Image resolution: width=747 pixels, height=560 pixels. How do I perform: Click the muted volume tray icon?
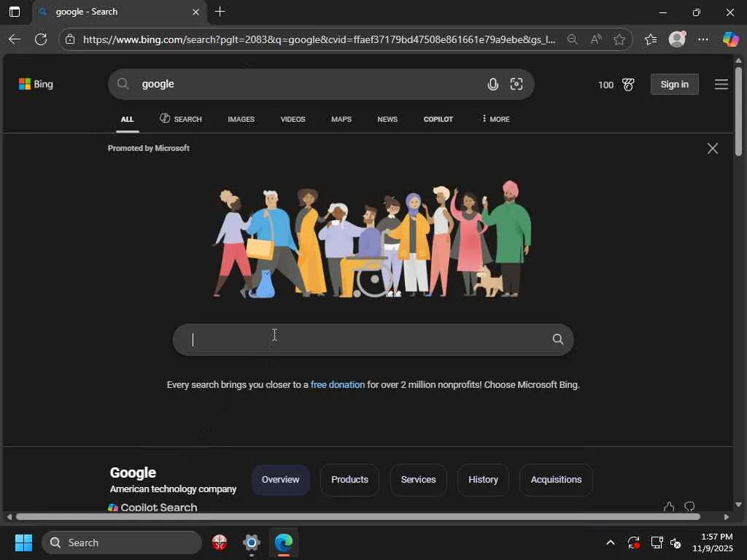(676, 542)
